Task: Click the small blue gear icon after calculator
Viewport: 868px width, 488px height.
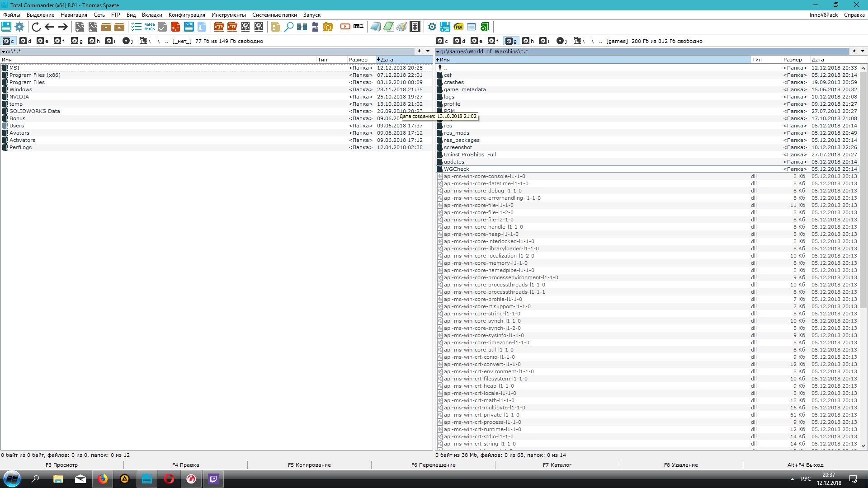Action: [x=432, y=27]
